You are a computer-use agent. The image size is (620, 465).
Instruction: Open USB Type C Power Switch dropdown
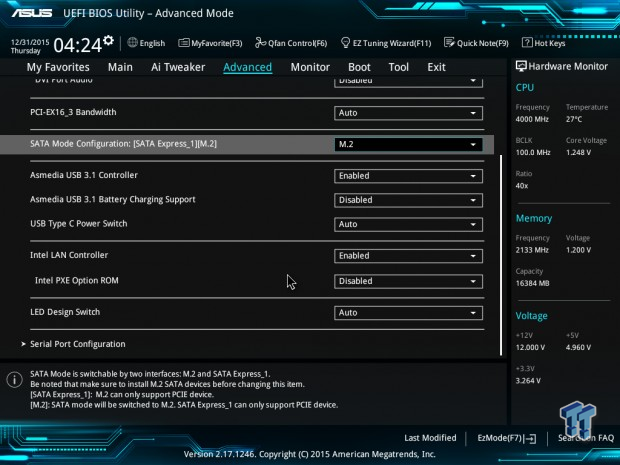pos(408,224)
